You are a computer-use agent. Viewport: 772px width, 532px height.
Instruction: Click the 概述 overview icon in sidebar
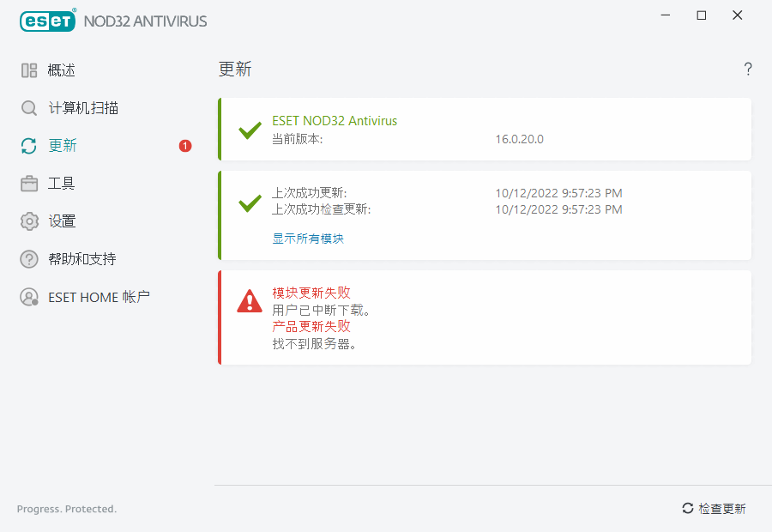point(29,70)
